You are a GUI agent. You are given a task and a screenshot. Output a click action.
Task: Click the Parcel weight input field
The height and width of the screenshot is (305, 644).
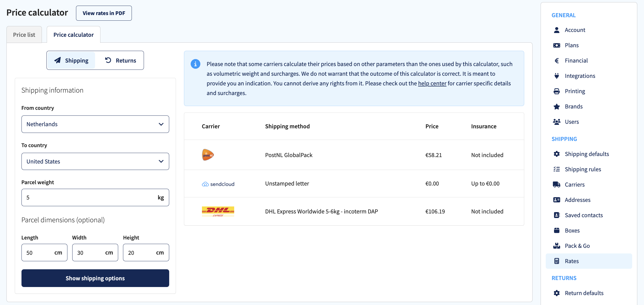click(x=95, y=197)
